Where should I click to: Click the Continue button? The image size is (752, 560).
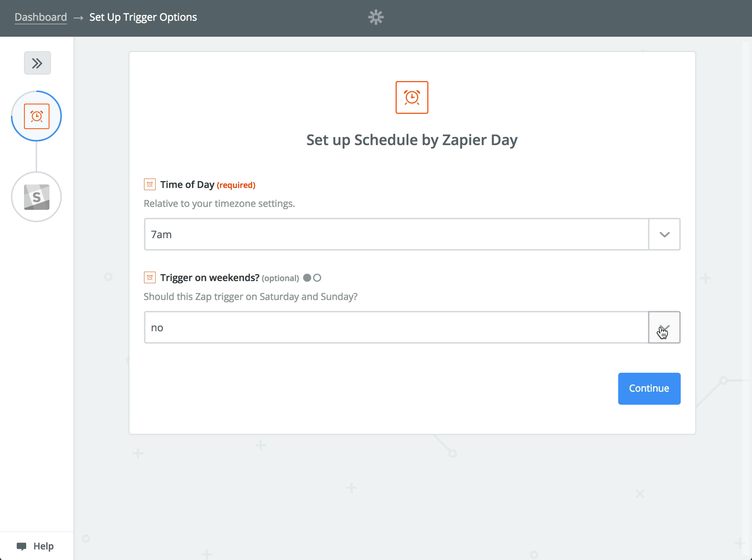tap(649, 388)
